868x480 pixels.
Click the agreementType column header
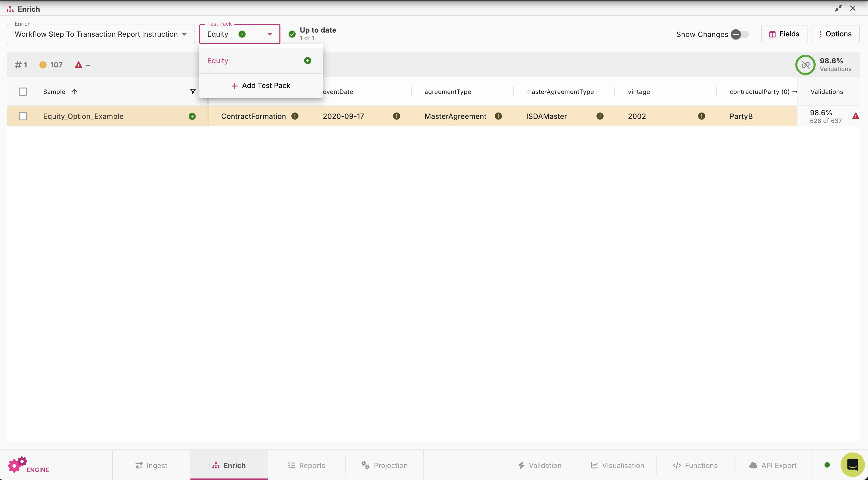pyautogui.click(x=448, y=92)
